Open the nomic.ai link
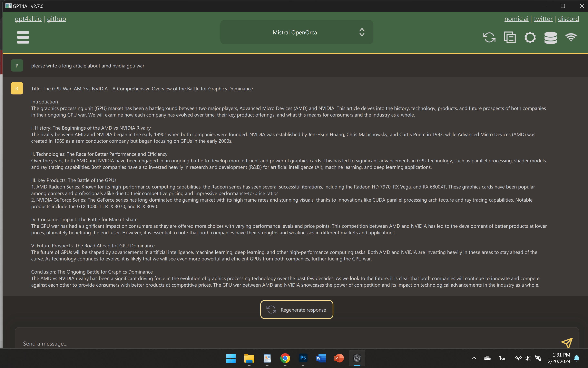Image resolution: width=588 pixels, height=368 pixels. tap(516, 19)
